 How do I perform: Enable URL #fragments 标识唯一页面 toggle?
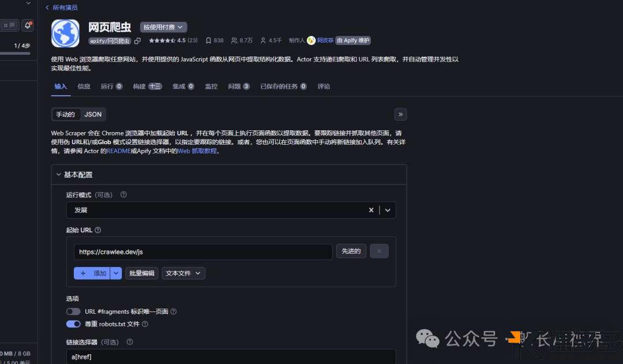[x=73, y=311]
